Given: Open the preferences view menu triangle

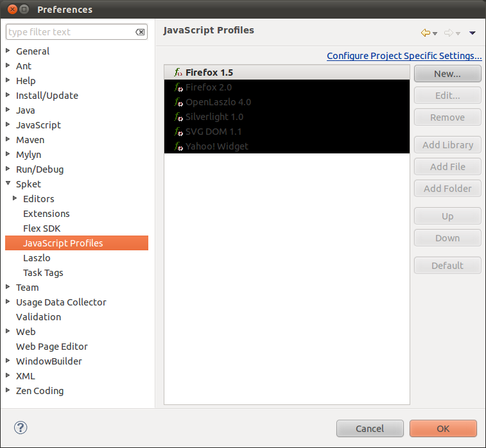Looking at the screenshot, I should tap(473, 33).
